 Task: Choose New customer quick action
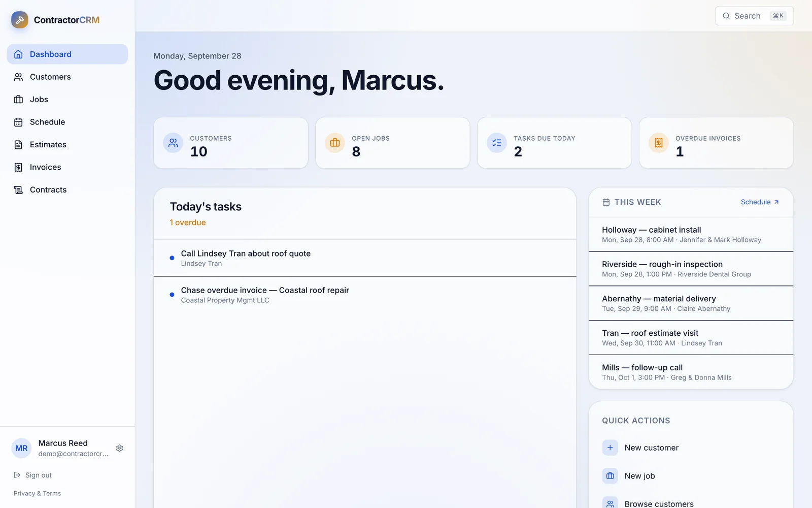691,448
